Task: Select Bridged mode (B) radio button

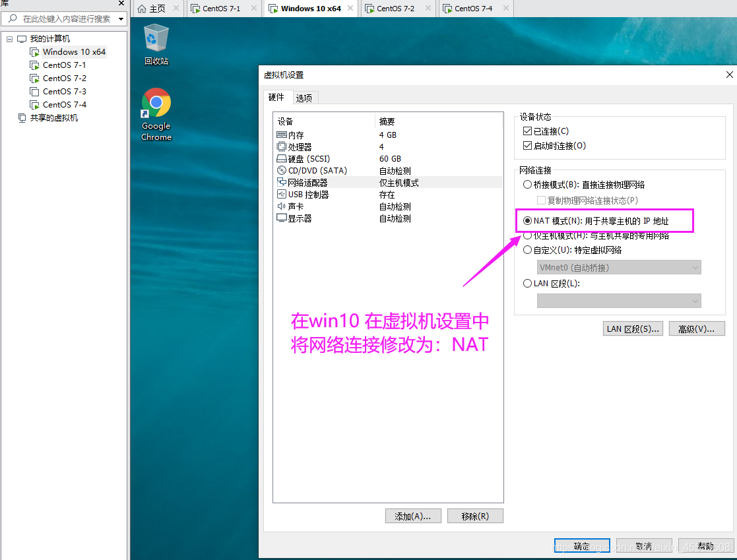Action: [x=527, y=185]
